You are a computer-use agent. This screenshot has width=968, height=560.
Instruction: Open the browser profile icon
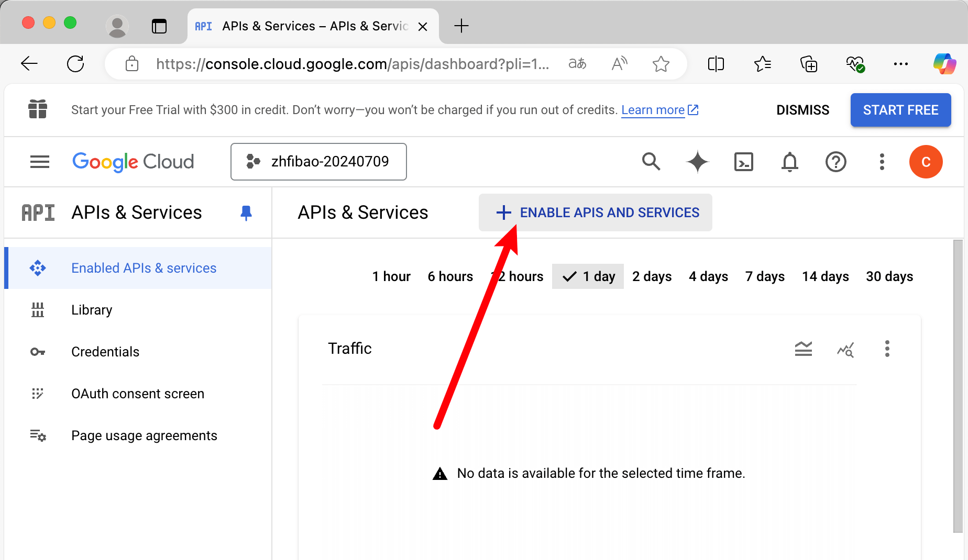coord(117,26)
